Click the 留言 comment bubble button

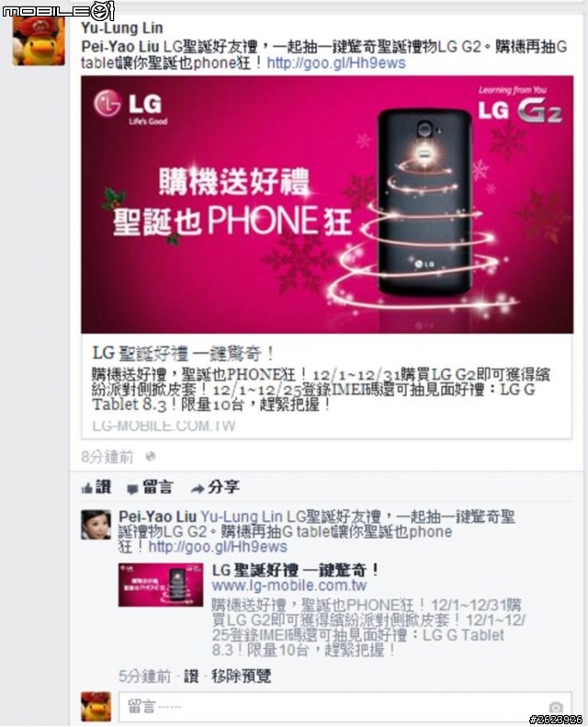click(x=150, y=487)
